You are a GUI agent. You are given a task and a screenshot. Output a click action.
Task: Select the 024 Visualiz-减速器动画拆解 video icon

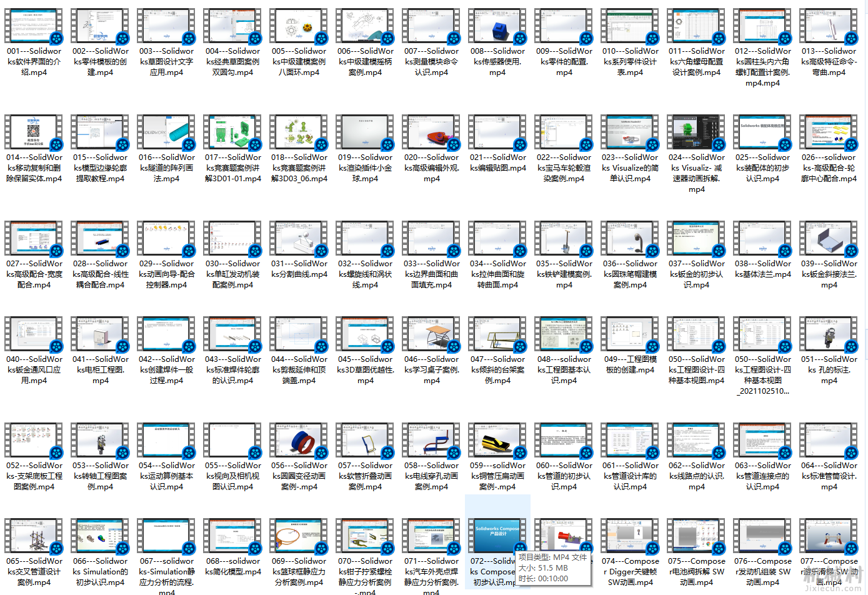[x=696, y=132]
